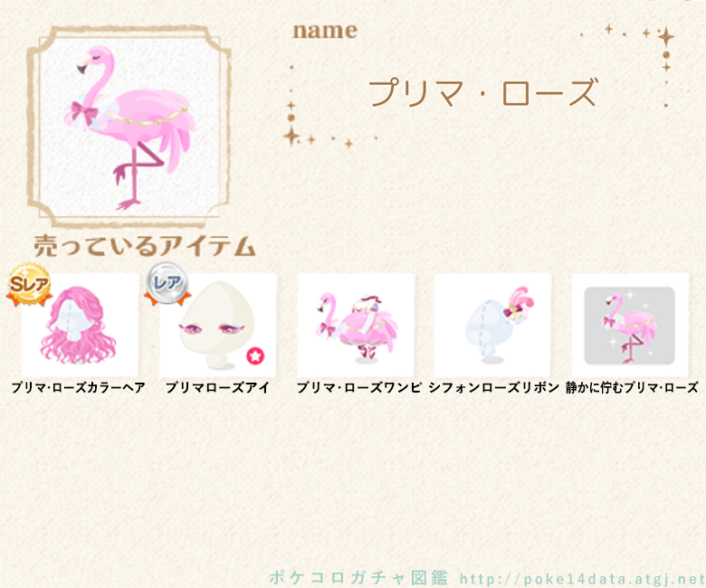Click the ポケコロガチャ図鑑 watermark text
The height and width of the screenshot is (588, 706).
358,578
